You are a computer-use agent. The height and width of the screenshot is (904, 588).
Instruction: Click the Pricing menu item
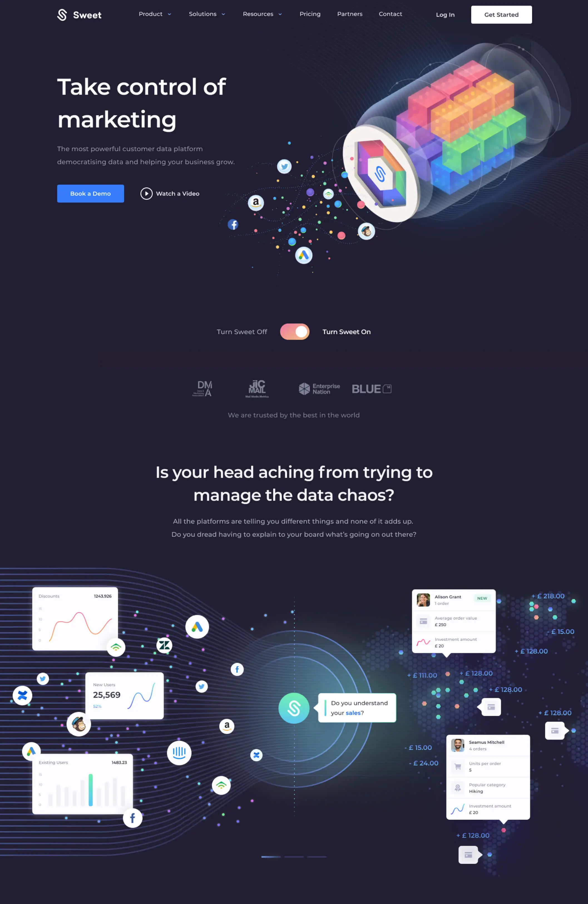310,14
